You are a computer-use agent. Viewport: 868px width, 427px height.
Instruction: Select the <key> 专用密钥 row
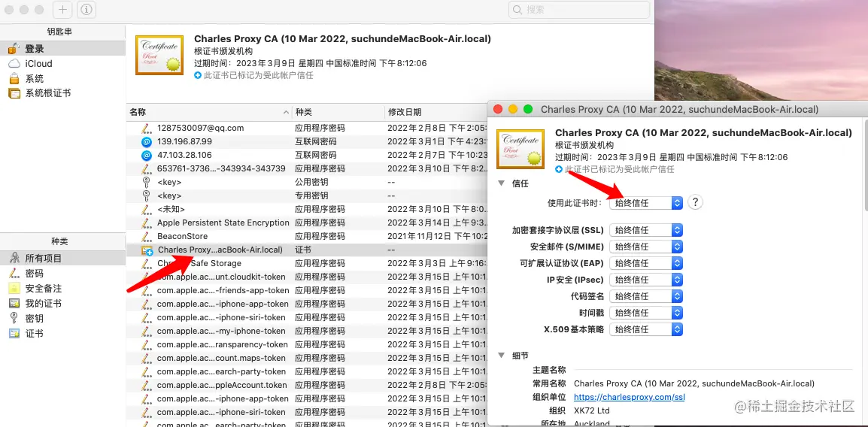pyautogui.click(x=307, y=195)
